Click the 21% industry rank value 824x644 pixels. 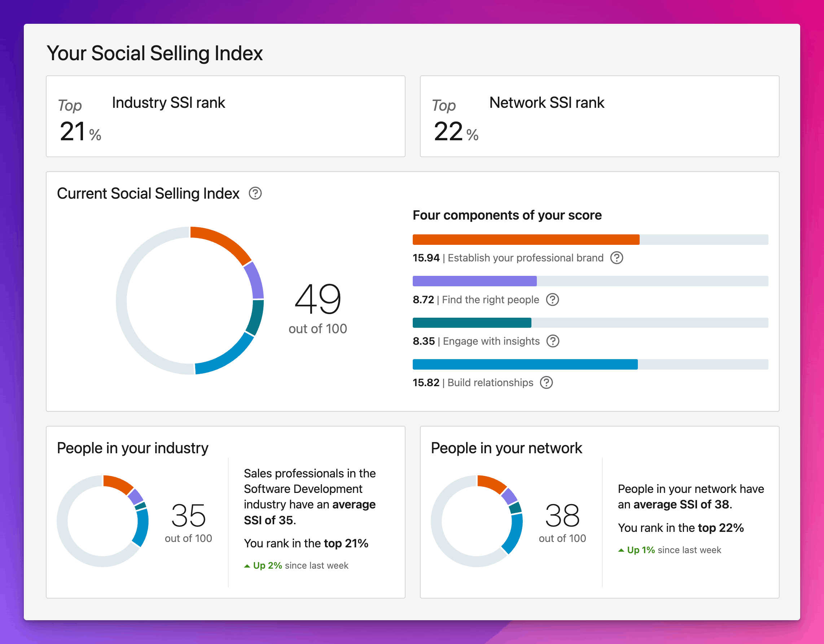pos(80,132)
